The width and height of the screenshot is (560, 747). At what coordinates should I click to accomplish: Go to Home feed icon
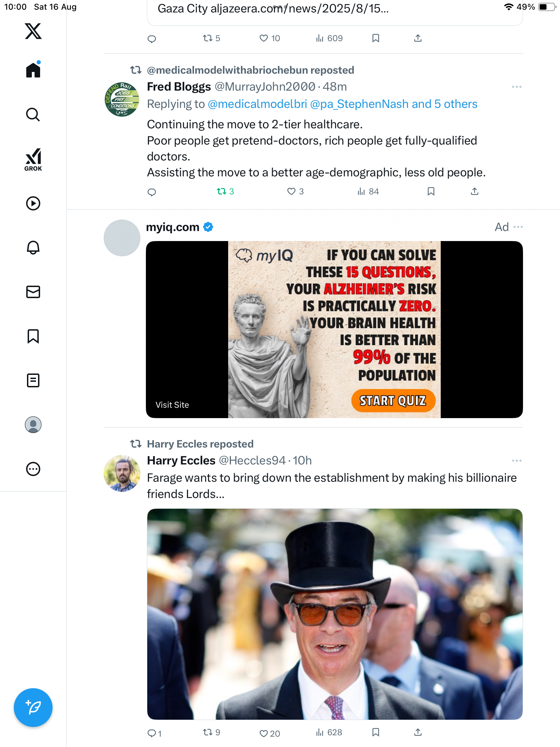point(33,70)
